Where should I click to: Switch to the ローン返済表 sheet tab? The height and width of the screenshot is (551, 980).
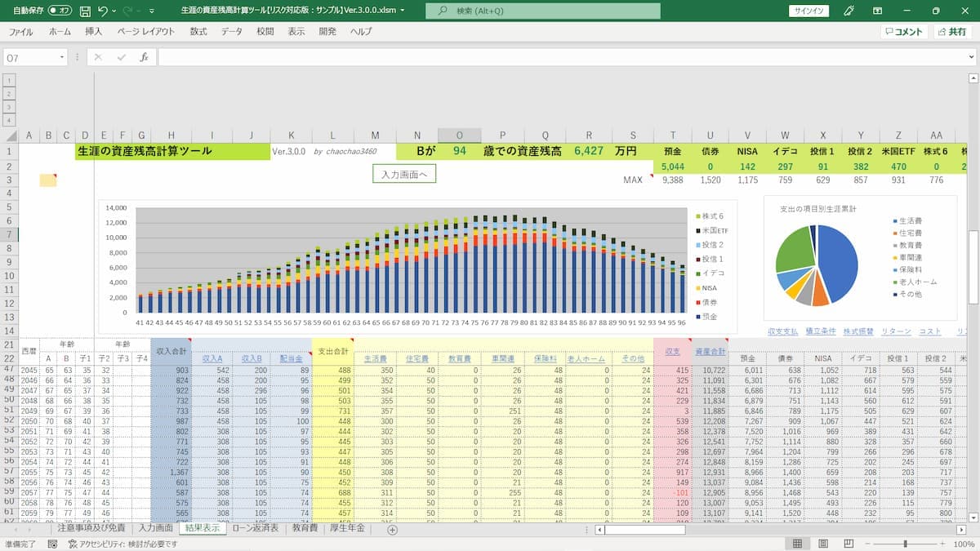tap(256, 529)
